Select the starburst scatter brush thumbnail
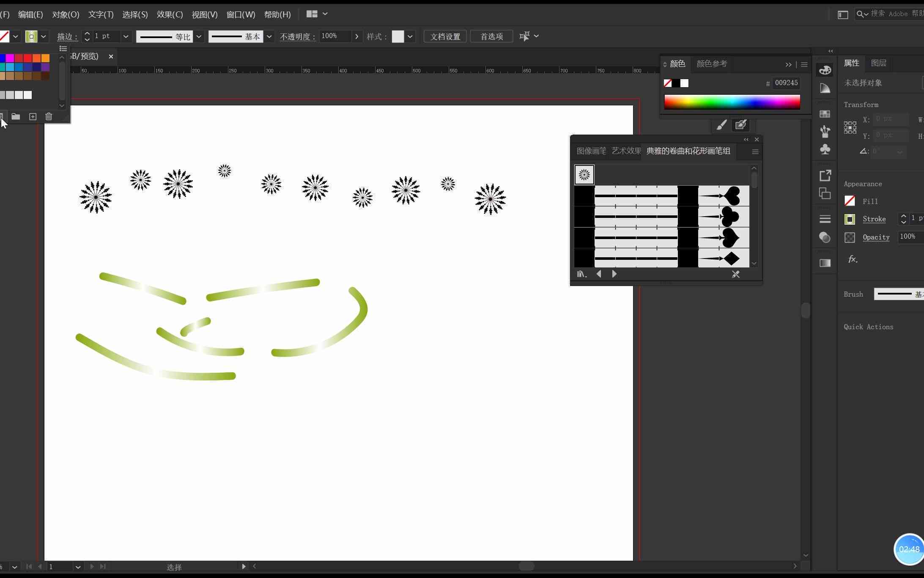This screenshot has height=578, width=924. pyautogui.click(x=584, y=174)
